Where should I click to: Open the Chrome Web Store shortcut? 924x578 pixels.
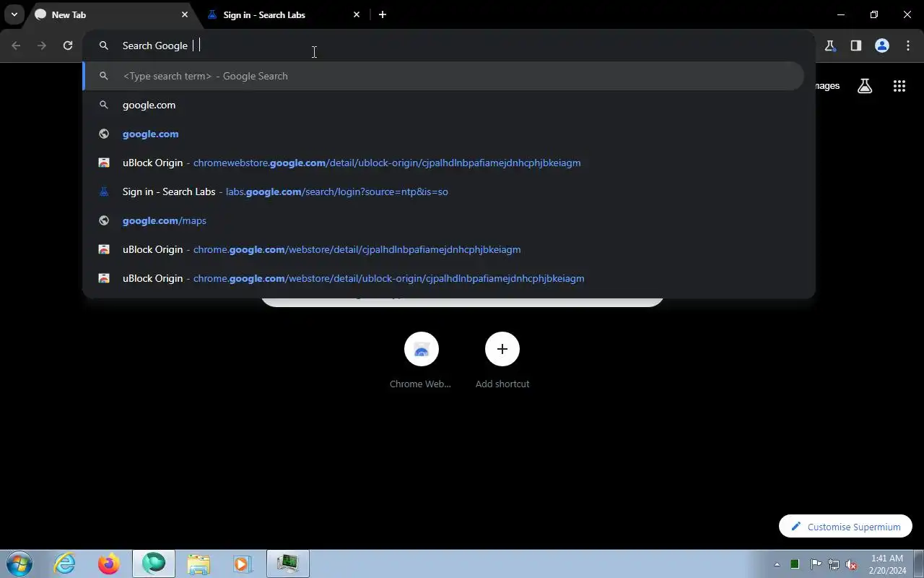point(421,361)
